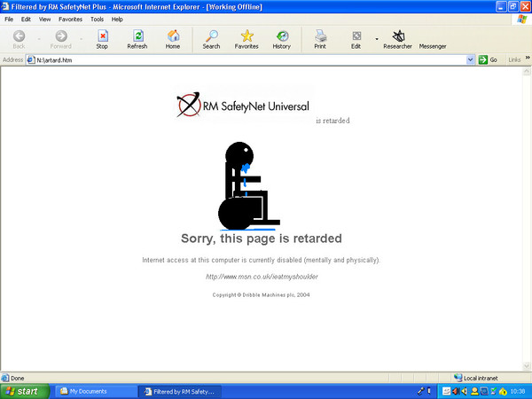Click the Back toolbar button
This screenshot has width=532, height=399.
click(x=19, y=40)
